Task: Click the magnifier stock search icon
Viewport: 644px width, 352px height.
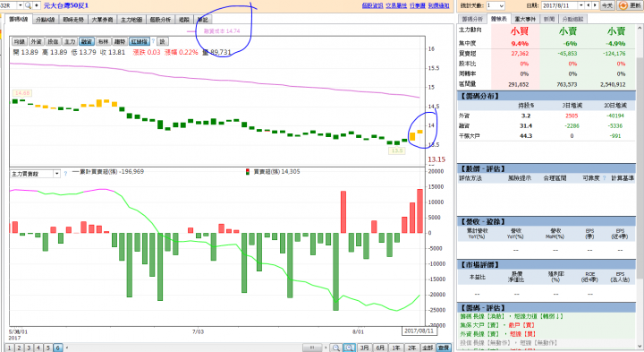Action: (28, 5)
